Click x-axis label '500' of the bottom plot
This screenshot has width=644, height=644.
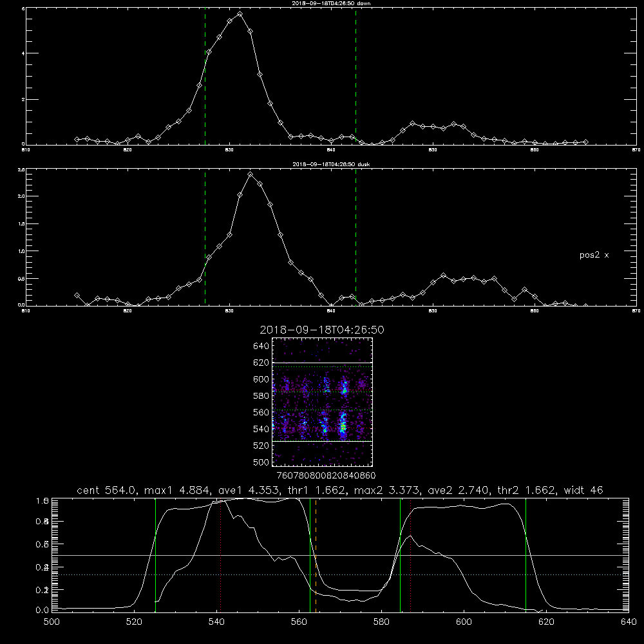pos(52,622)
